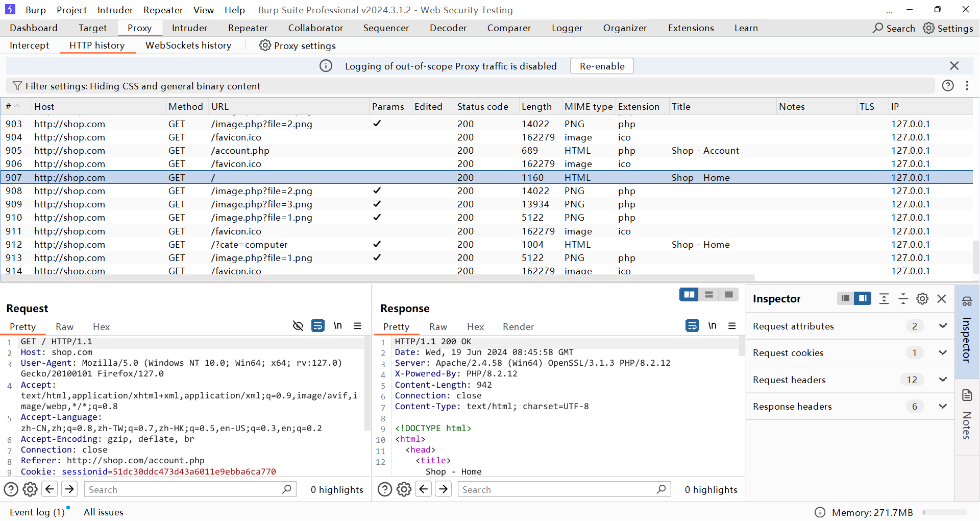The image size is (980, 521).
Task: Click Notes side tab icon
Action: point(967,395)
